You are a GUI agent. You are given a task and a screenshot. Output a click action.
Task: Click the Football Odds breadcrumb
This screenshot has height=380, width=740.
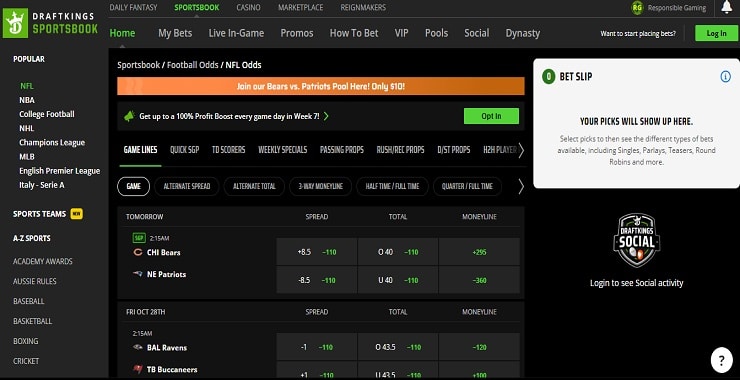click(193, 65)
